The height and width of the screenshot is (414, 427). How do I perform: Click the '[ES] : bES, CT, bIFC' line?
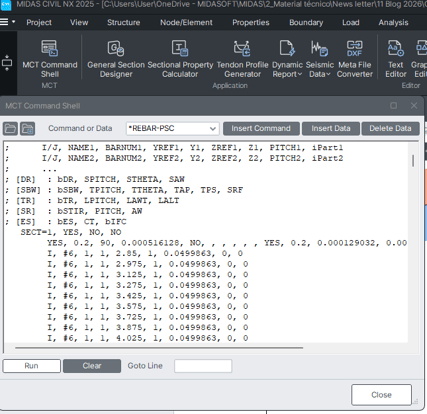[66, 222]
